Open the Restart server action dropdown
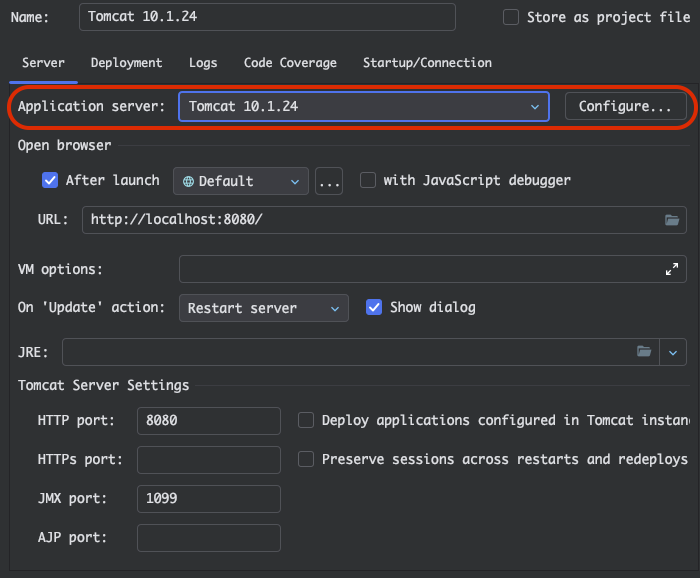Viewport: 700px width, 578px height. tap(264, 308)
